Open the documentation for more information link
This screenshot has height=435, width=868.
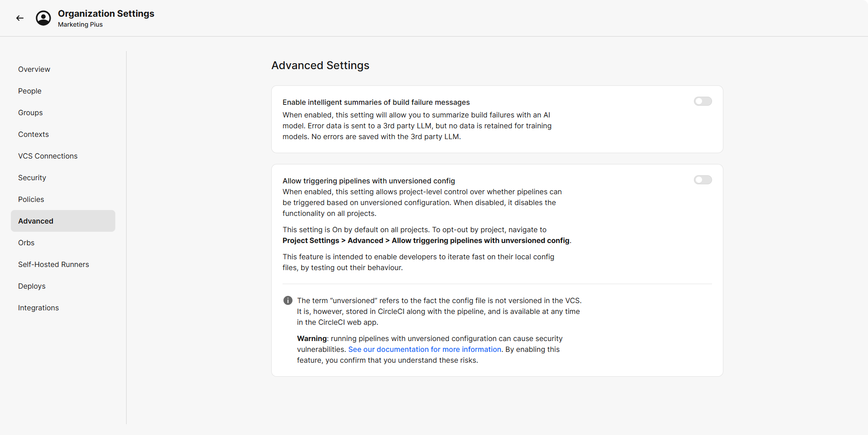425,349
